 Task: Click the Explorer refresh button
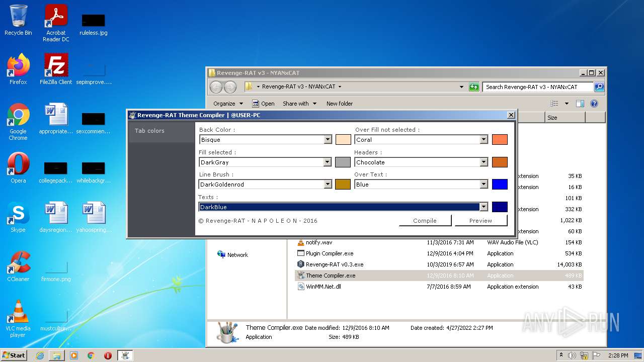(x=474, y=87)
